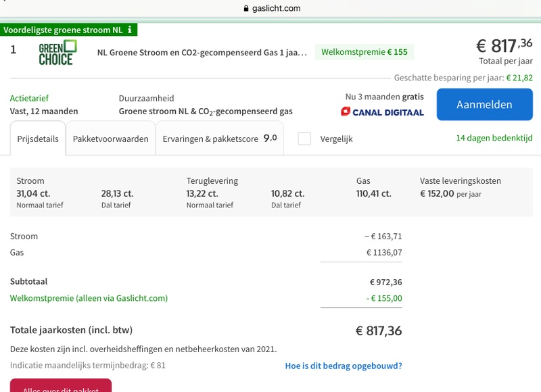Click the green Actietarief label
This screenshot has width=541, height=392.
coord(29,99)
